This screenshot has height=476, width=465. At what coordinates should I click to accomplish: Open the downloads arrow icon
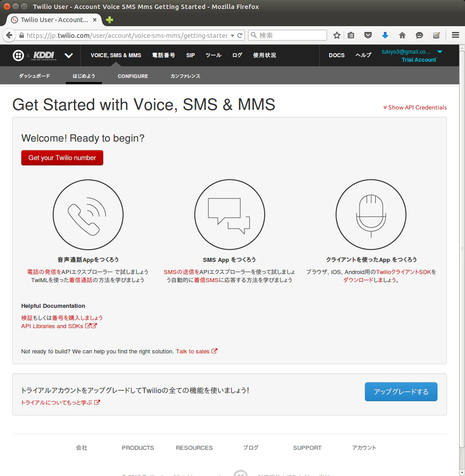385,35
